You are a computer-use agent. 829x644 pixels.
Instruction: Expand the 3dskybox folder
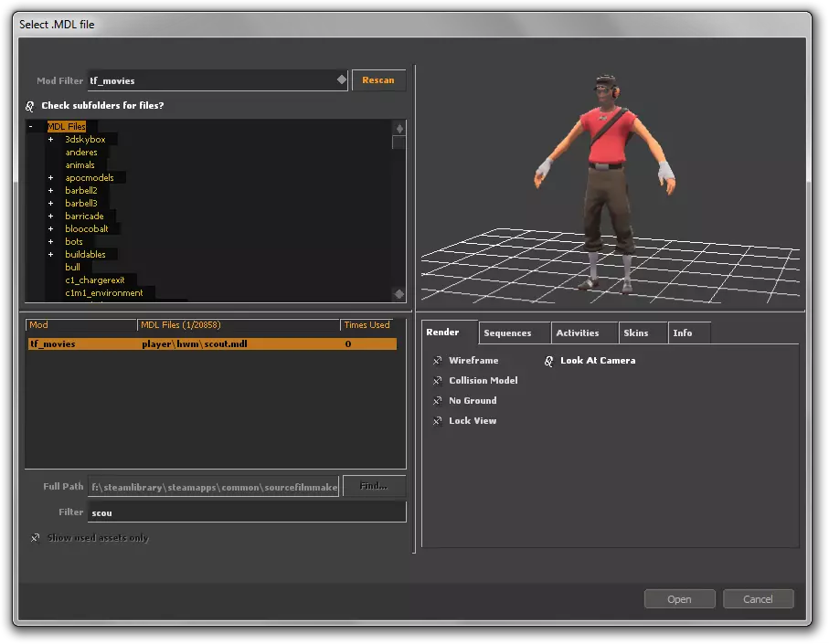pyautogui.click(x=51, y=140)
